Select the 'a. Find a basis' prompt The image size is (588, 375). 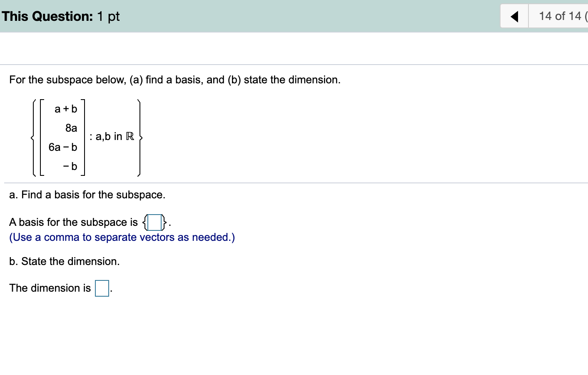87,195
